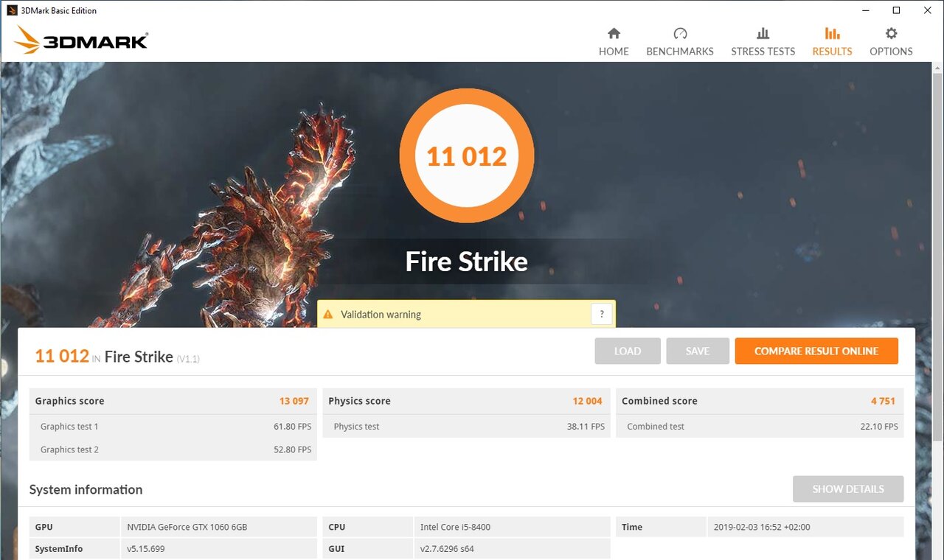The height and width of the screenshot is (560, 944).
Task: Click the 3DMark title bar app icon
Action: tap(12, 10)
